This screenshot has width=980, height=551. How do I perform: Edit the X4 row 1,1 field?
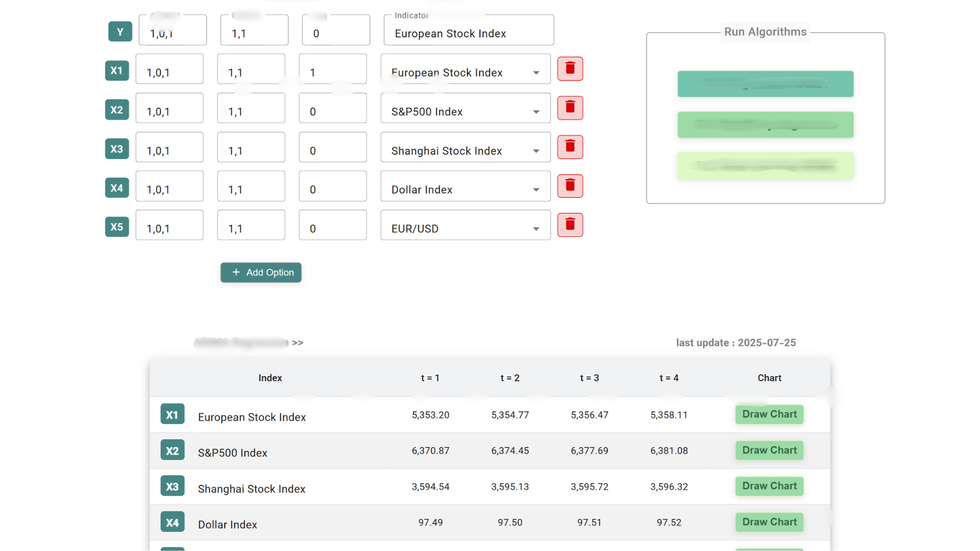pyautogui.click(x=251, y=186)
